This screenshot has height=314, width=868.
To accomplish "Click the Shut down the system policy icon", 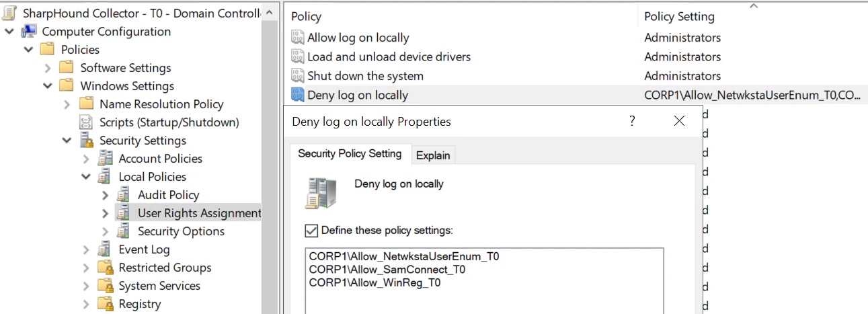I will click(x=297, y=76).
